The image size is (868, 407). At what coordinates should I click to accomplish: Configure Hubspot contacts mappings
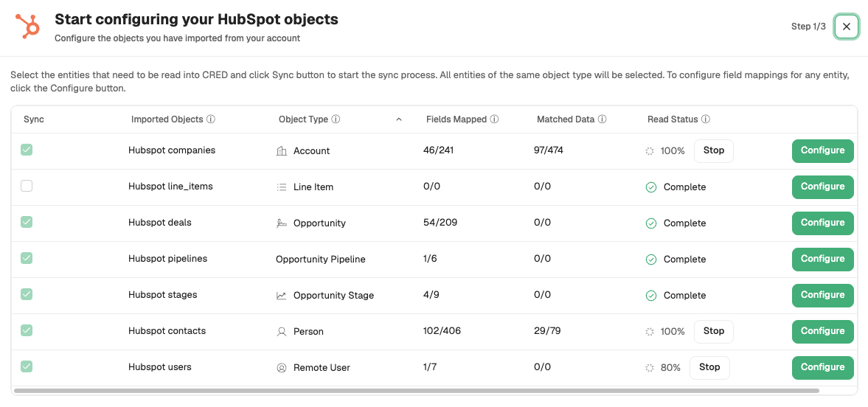point(822,331)
